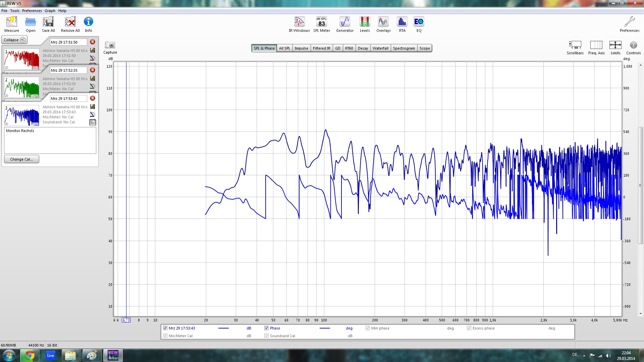
Task: Change trace colour of measurement 1
Action: (x=93, y=58)
